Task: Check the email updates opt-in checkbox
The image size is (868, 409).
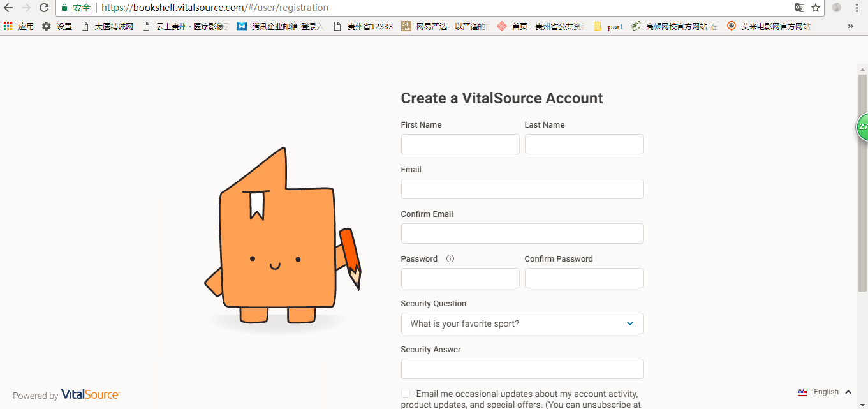Action: [x=406, y=393]
